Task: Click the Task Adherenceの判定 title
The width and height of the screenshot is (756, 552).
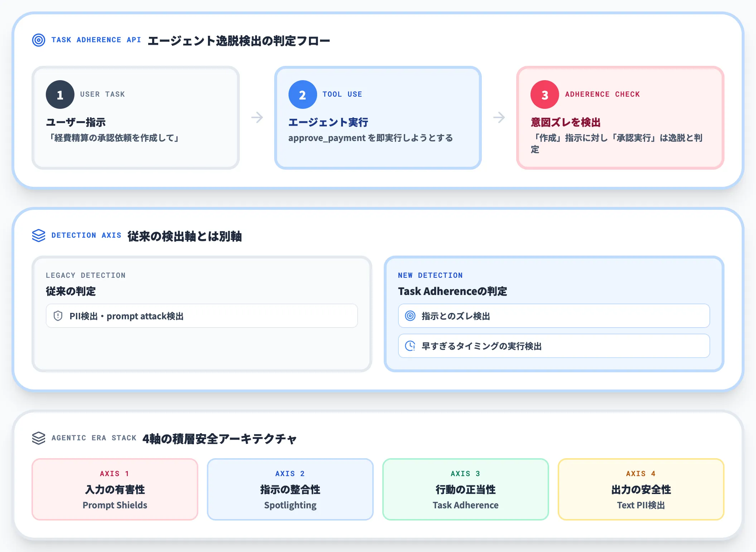Action: [452, 291]
